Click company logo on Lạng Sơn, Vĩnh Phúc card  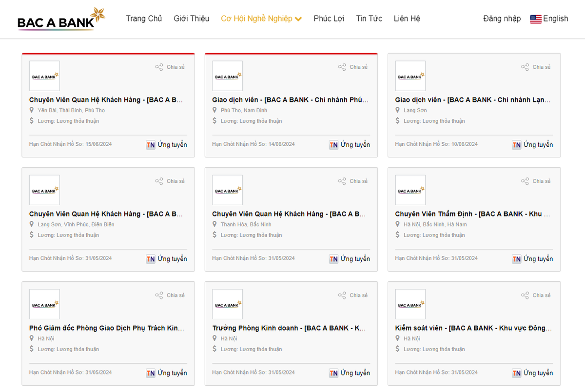pyautogui.click(x=44, y=190)
